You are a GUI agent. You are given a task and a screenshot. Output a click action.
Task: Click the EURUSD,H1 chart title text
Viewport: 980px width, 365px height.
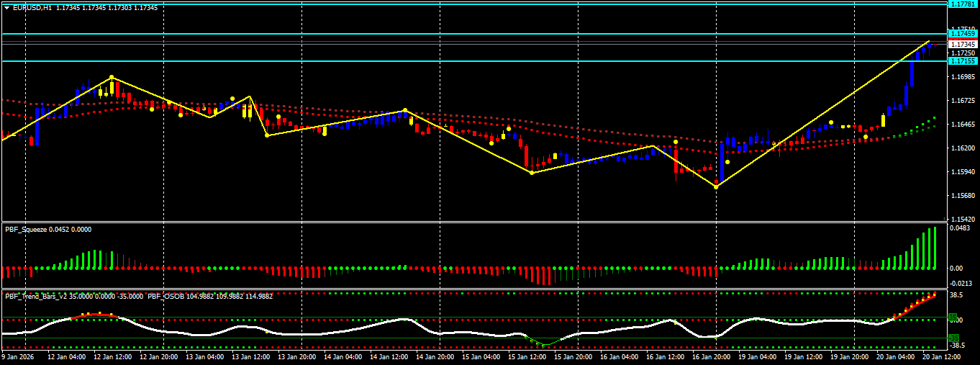click(x=32, y=7)
